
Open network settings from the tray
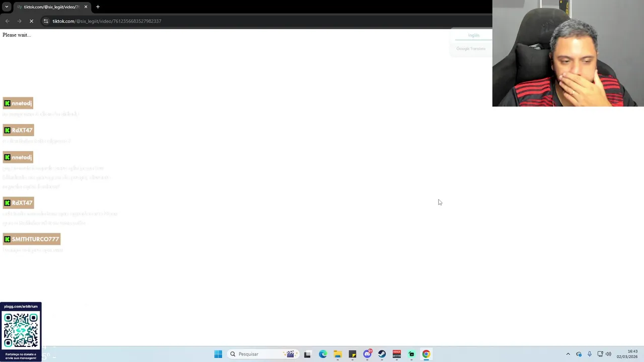click(x=600, y=354)
